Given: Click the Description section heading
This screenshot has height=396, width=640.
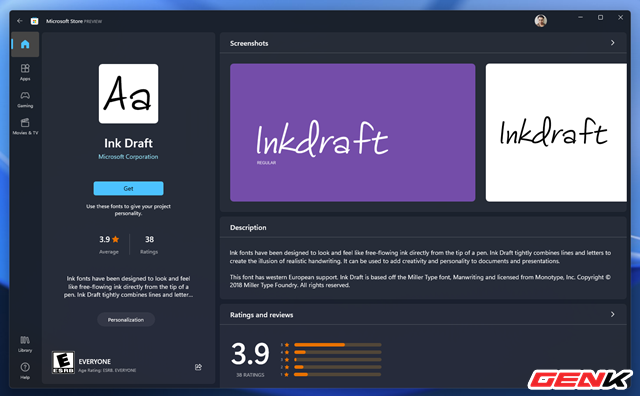Looking at the screenshot, I should click(x=248, y=227).
